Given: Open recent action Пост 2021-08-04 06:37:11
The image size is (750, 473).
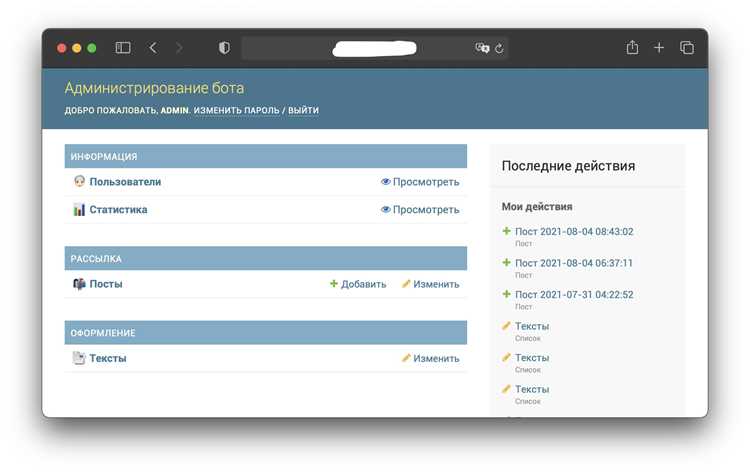Looking at the screenshot, I should (x=574, y=263).
